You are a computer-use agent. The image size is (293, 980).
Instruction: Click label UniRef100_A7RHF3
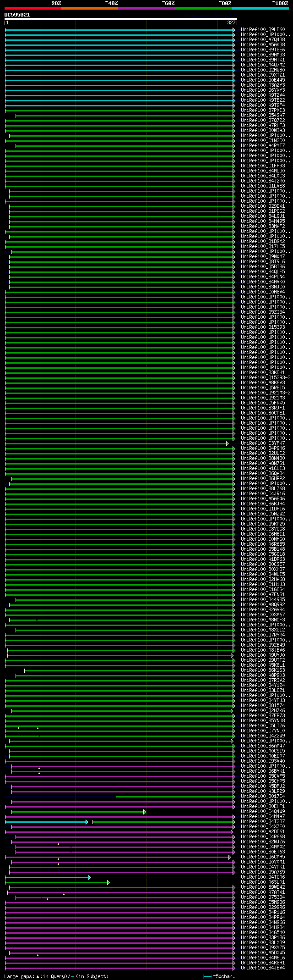(263, 126)
